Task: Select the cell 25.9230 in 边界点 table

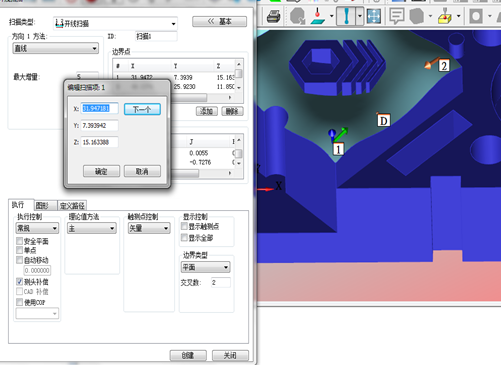Action: [x=184, y=87]
